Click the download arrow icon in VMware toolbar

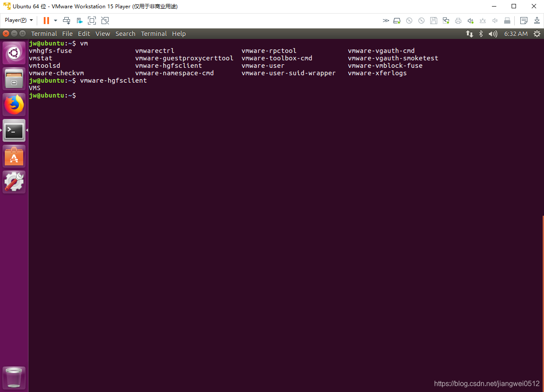tap(537, 21)
